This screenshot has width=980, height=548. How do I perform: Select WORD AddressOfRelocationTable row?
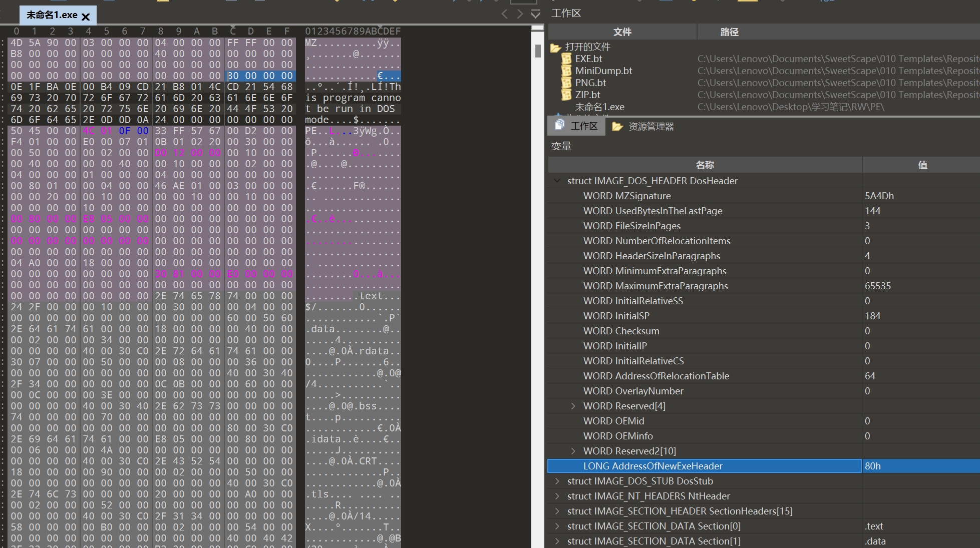click(764, 376)
